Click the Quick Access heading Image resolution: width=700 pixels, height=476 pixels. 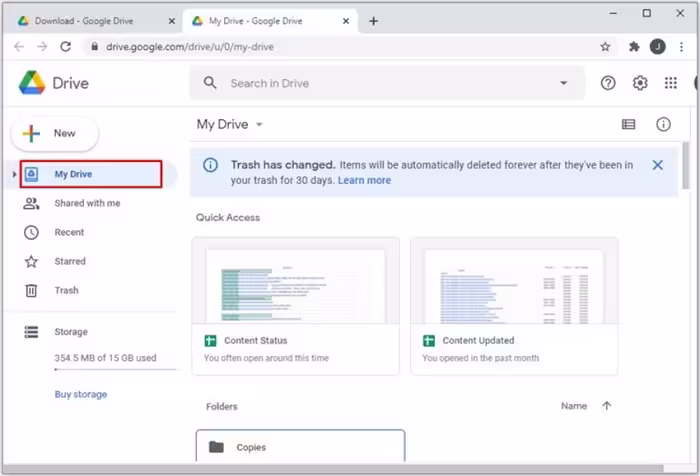point(228,217)
